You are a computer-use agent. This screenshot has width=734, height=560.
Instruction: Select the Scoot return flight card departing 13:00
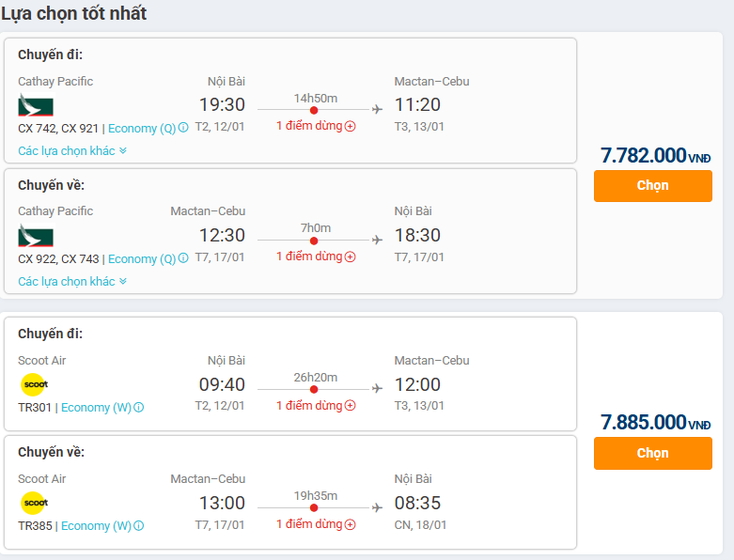(x=289, y=491)
